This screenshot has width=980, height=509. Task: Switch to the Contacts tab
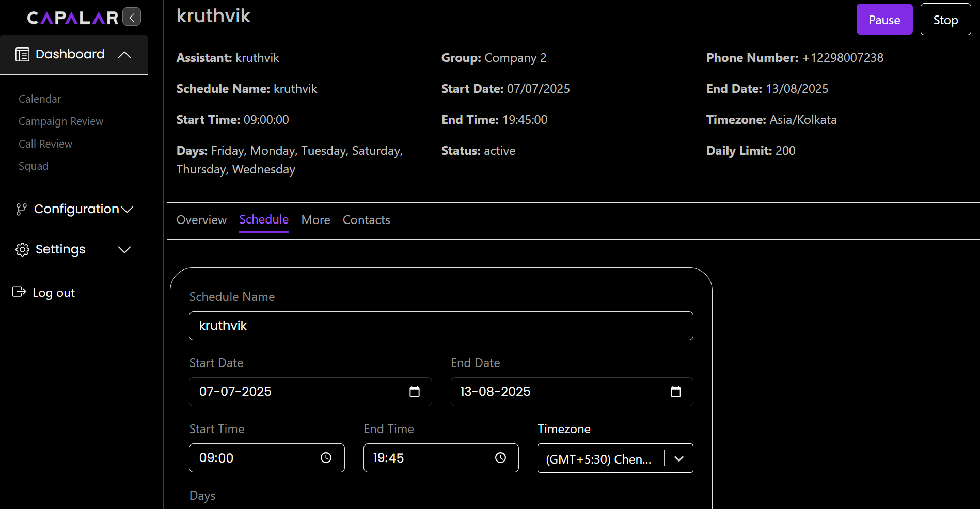pyautogui.click(x=366, y=220)
